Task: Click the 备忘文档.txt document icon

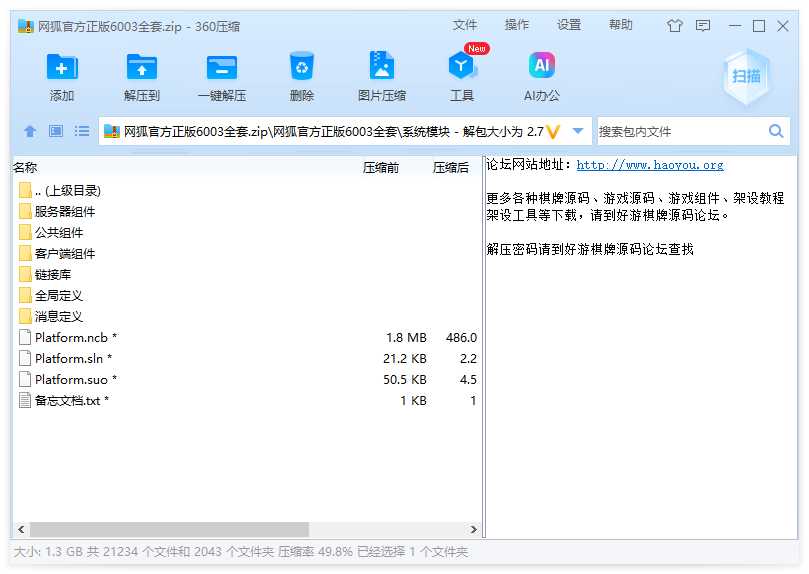Action: click(25, 401)
